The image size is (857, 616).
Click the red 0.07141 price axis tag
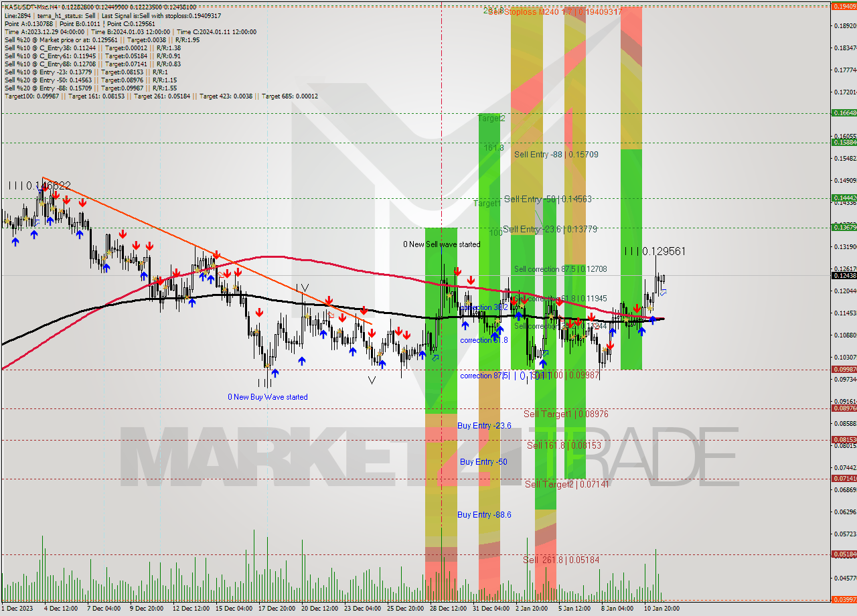coord(844,478)
